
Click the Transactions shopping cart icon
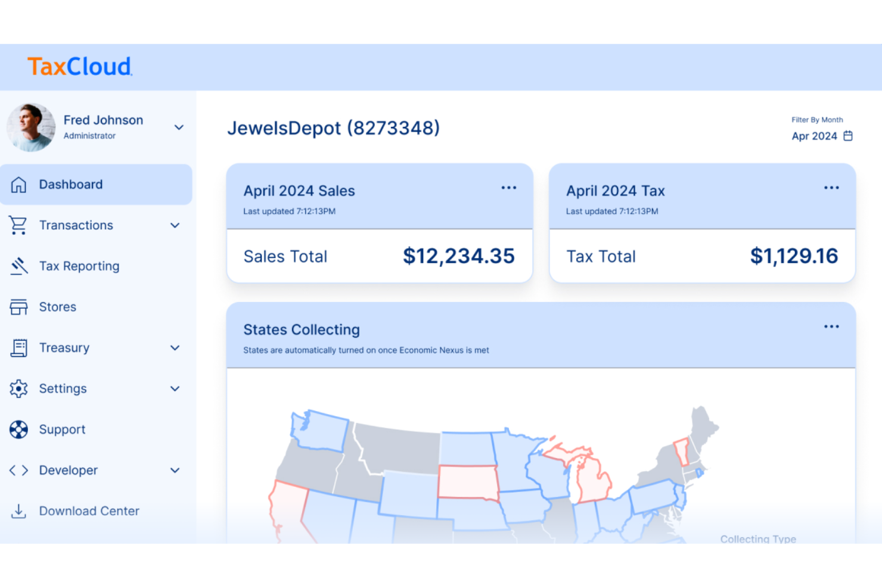click(18, 225)
